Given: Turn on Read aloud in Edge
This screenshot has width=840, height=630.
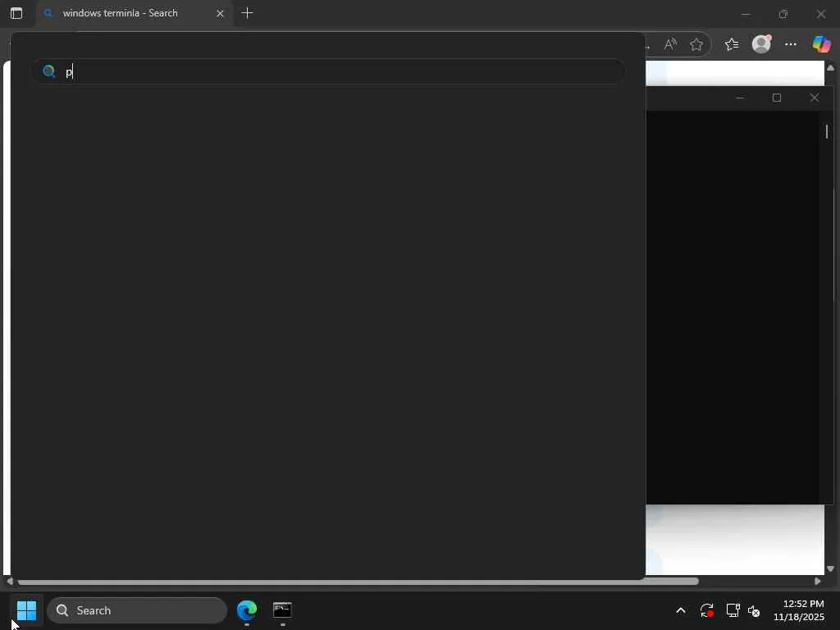Looking at the screenshot, I should tap(670, 44).
